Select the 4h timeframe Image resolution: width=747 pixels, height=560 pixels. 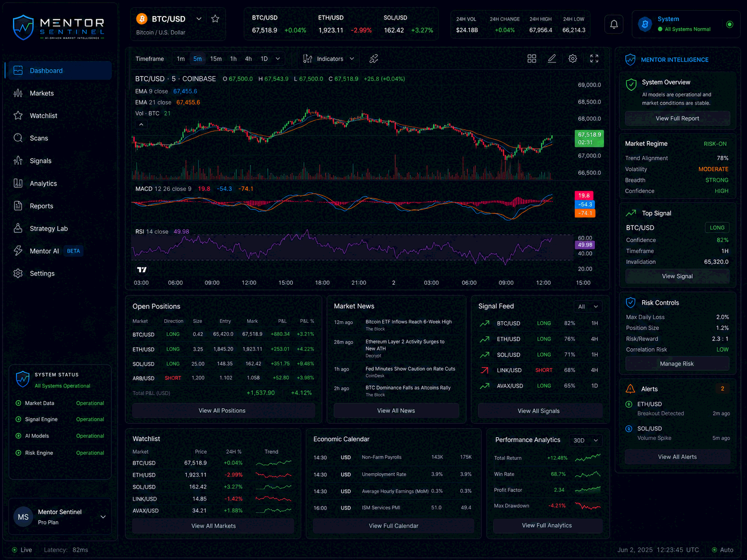tap(248, 59)
